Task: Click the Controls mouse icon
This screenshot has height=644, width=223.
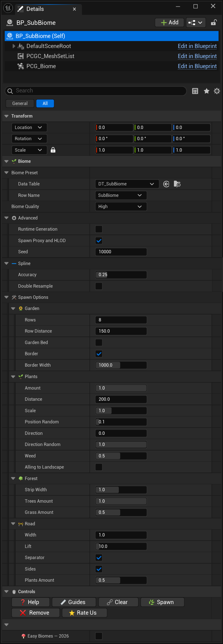Action: pos(14,591)
